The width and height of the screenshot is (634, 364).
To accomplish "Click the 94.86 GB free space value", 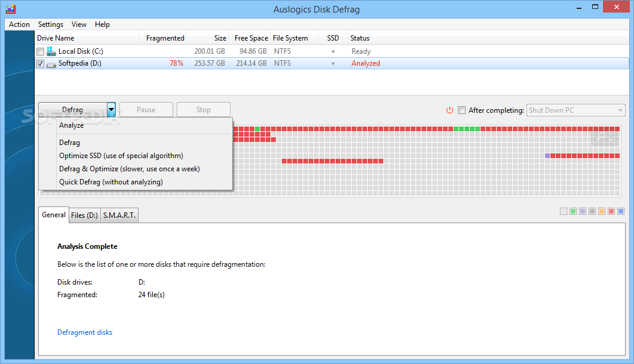I will coord(253,51).
